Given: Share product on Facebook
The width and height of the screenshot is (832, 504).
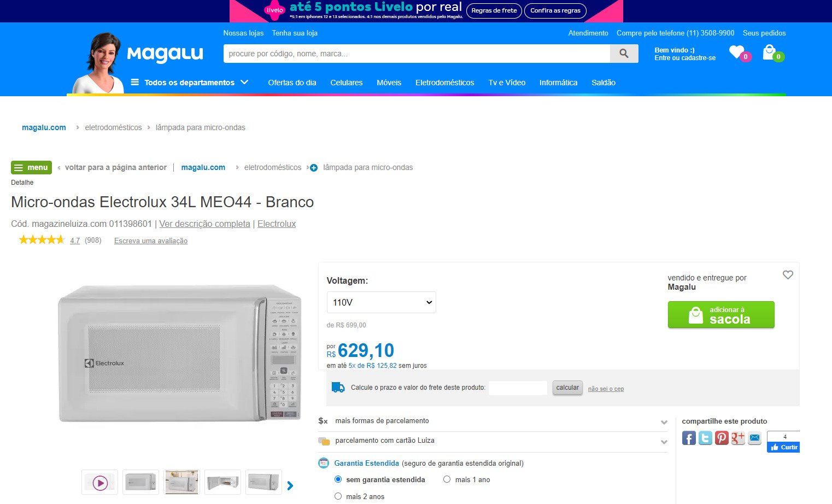Looking at the screenshot, I should tap(689, 438).
